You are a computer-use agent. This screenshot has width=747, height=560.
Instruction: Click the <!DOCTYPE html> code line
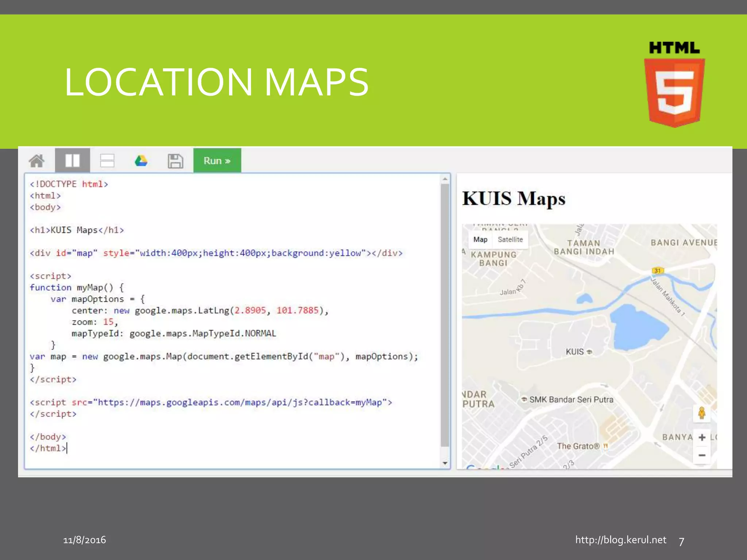pyautogui.click(x=69, y=184)
